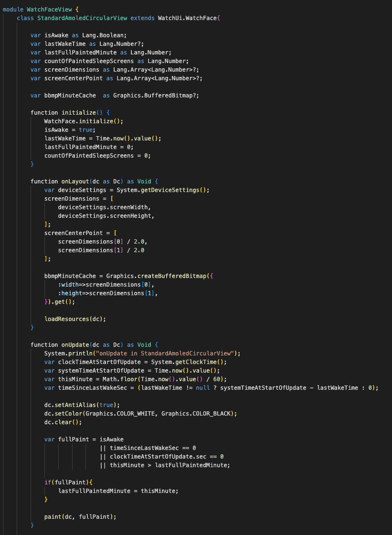Click the 'dc.setAntiAlias(true);' line
Screen dimensions: 392x535
82,405
